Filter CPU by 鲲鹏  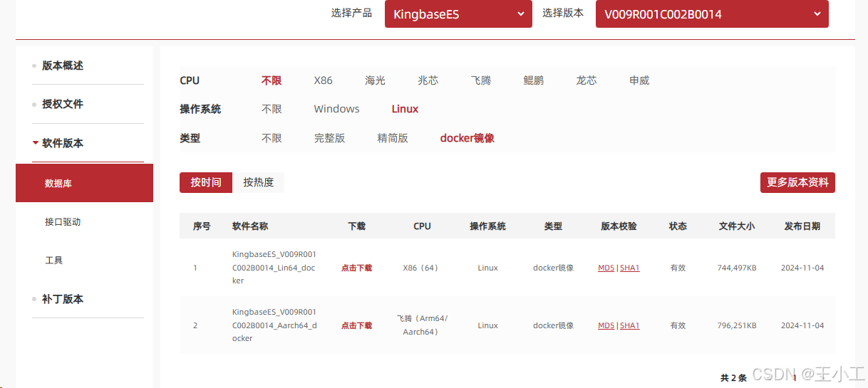534,80
